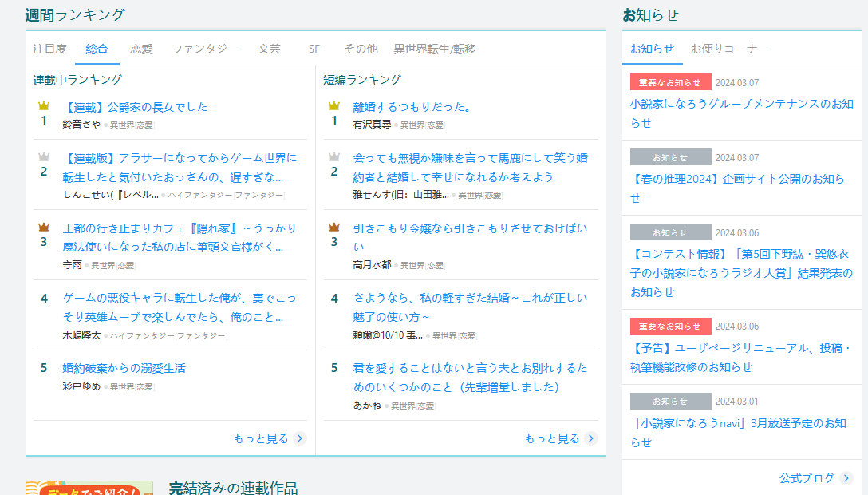Switch to the 異世界転生/転移 tab
868x495 pixels.
435,49
